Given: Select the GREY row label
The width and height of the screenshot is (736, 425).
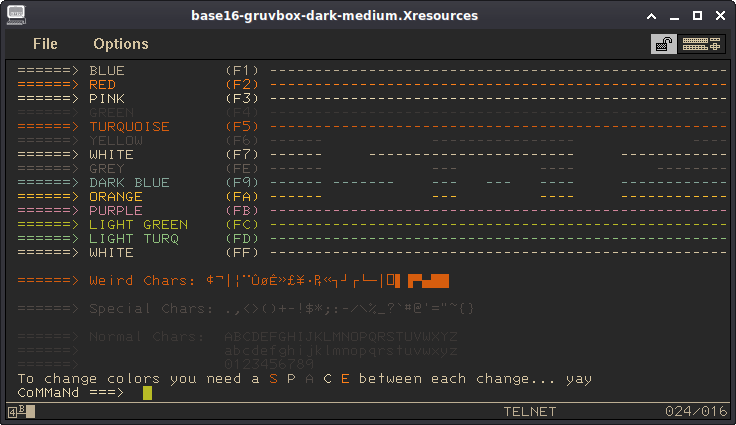Looking at the screenshot, I should click(107, 169).
